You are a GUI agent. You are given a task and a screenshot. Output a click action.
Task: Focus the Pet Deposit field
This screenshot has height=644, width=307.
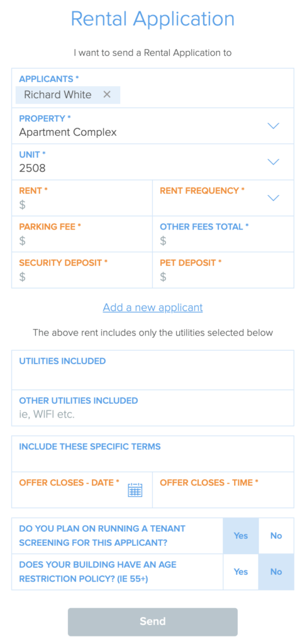coord(223,270)
